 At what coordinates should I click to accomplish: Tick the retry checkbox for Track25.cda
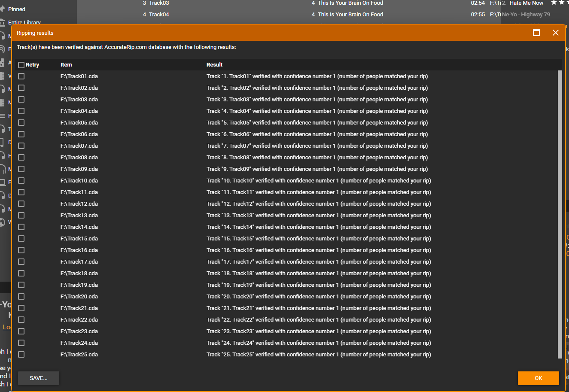tap(21, 355)
